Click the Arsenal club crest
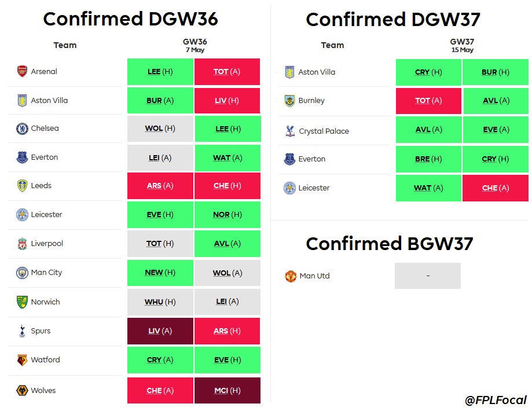This screenshot has width=532, height=411. (x=22, y=71)
